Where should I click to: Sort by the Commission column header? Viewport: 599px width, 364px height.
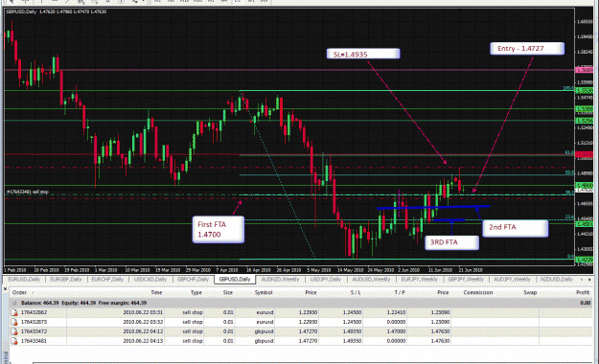tap(477, 292)
